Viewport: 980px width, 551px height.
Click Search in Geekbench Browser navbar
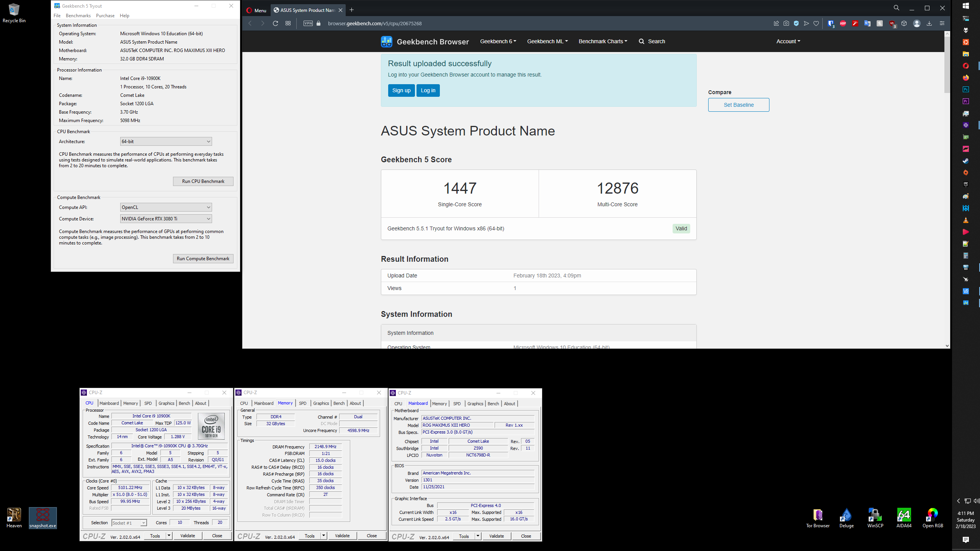(652, 41)
